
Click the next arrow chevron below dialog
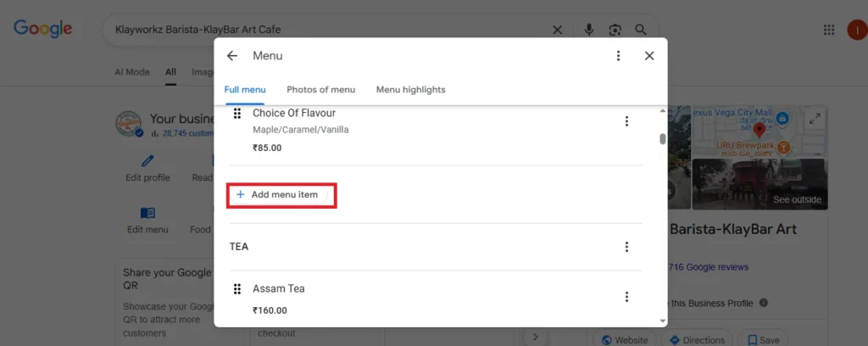point(535,336)
